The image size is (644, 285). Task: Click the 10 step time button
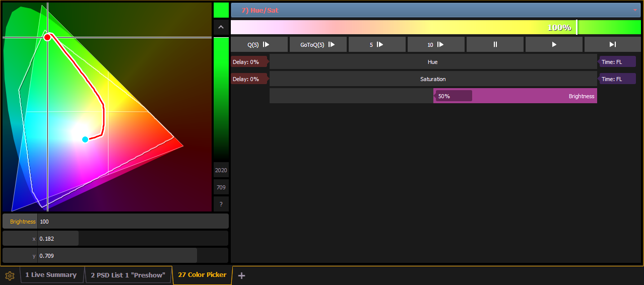pyautogui.click(x=436, y=44)
